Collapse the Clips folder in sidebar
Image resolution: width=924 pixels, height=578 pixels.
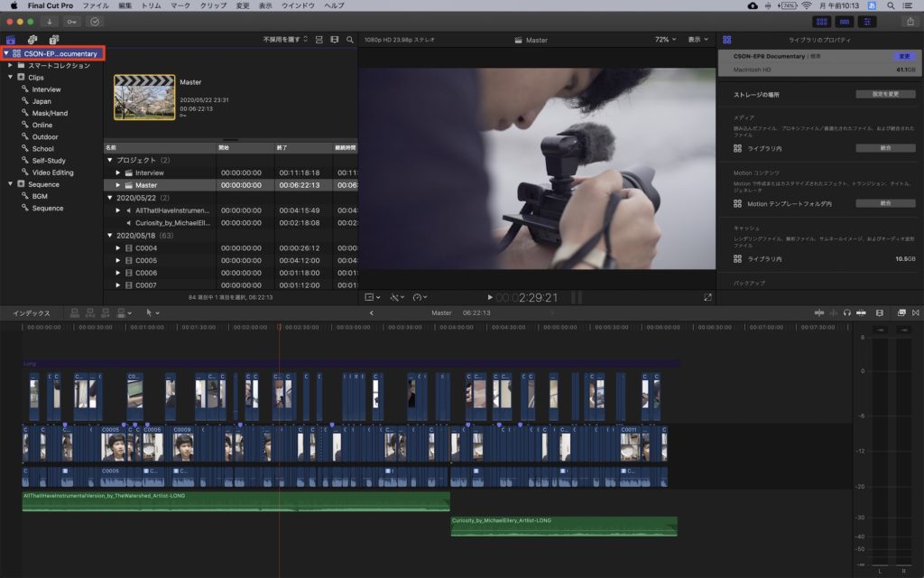click(x=10, y=78)
